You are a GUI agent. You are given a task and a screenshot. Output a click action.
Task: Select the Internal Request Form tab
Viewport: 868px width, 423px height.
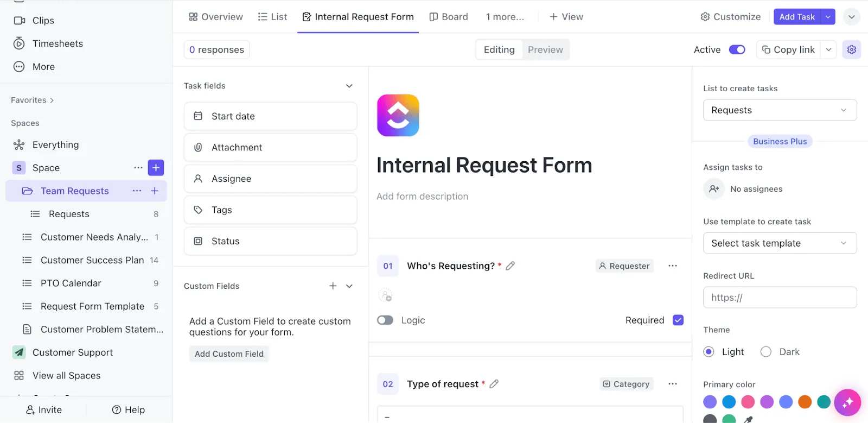[358, 17]
